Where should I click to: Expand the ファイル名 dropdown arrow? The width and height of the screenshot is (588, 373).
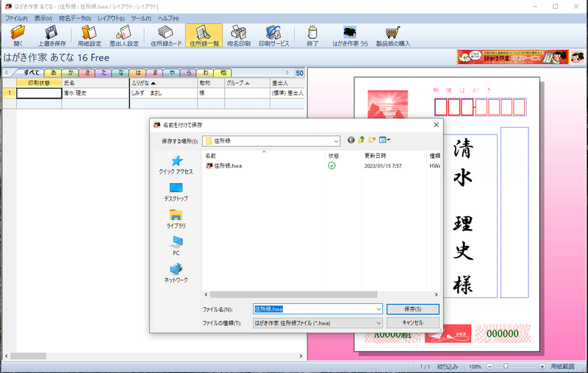pyautogui.click(x=379, y=309)
